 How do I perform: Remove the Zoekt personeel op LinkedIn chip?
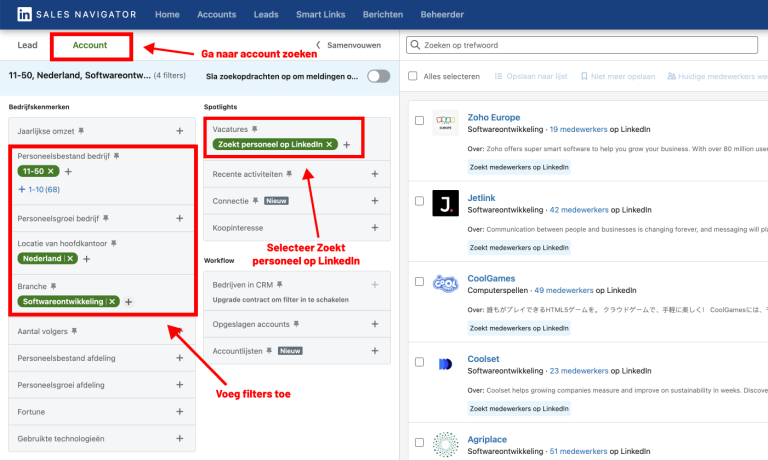coord(329,145)
